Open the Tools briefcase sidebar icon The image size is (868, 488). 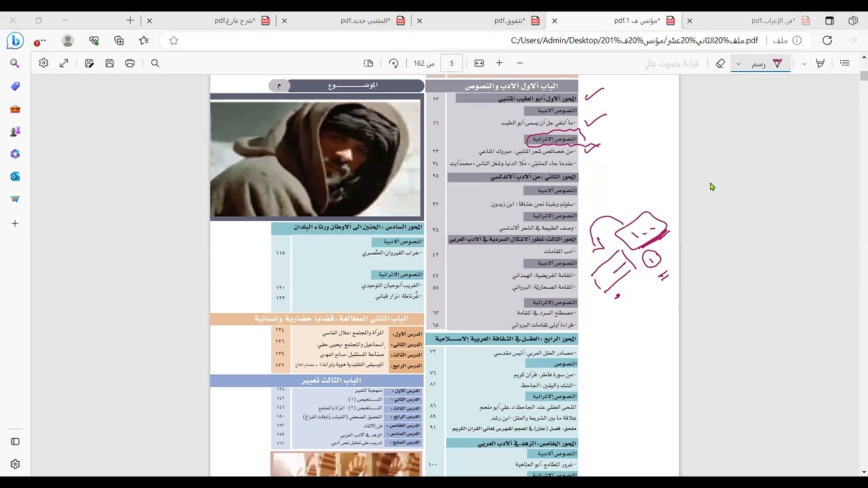[15, 108]
